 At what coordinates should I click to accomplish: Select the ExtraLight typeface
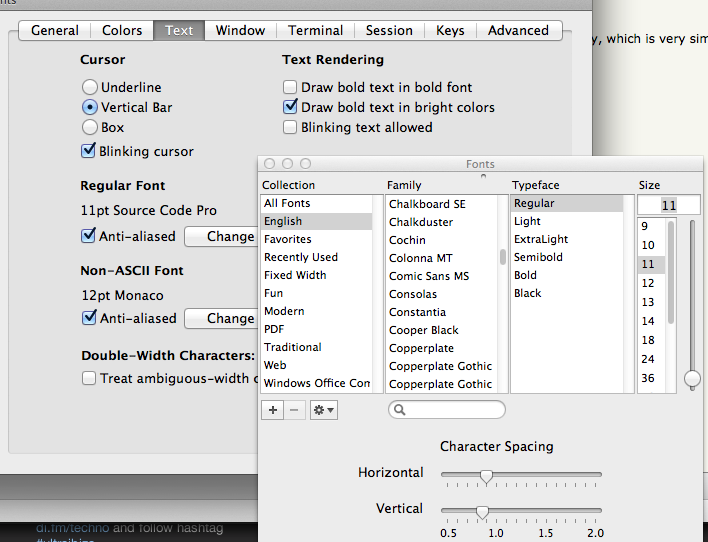coord(567,239)
